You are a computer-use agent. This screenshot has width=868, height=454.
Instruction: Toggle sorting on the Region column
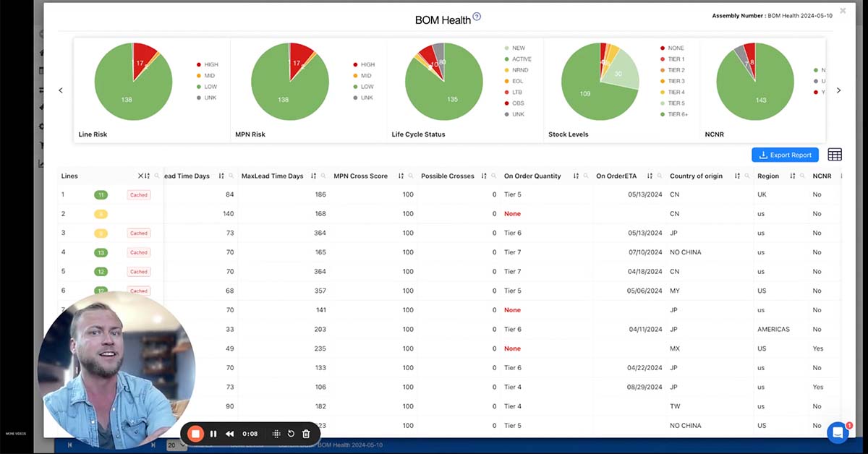coord(793,175)
